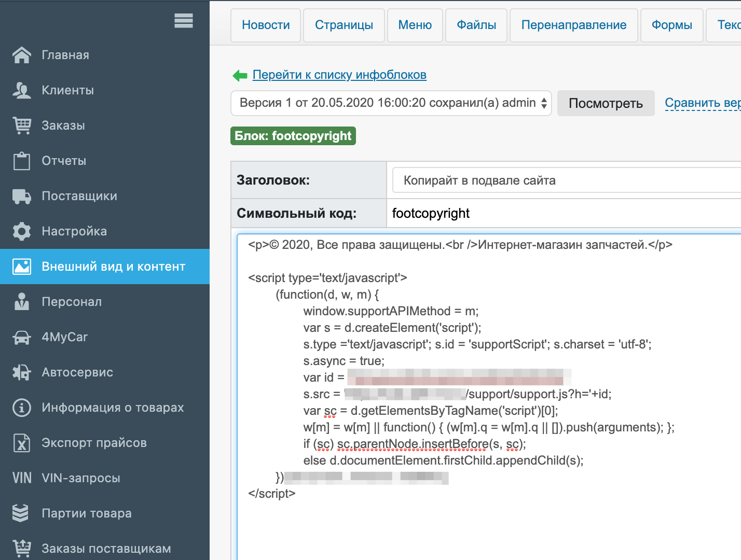Click the Экспорт прайсов Excel icon
Viewport: 741px width, 560px height.
pos(22,443)
